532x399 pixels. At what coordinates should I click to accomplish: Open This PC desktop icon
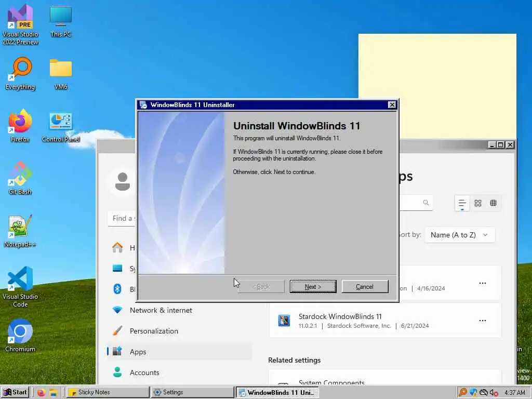[x=61, y=21]
